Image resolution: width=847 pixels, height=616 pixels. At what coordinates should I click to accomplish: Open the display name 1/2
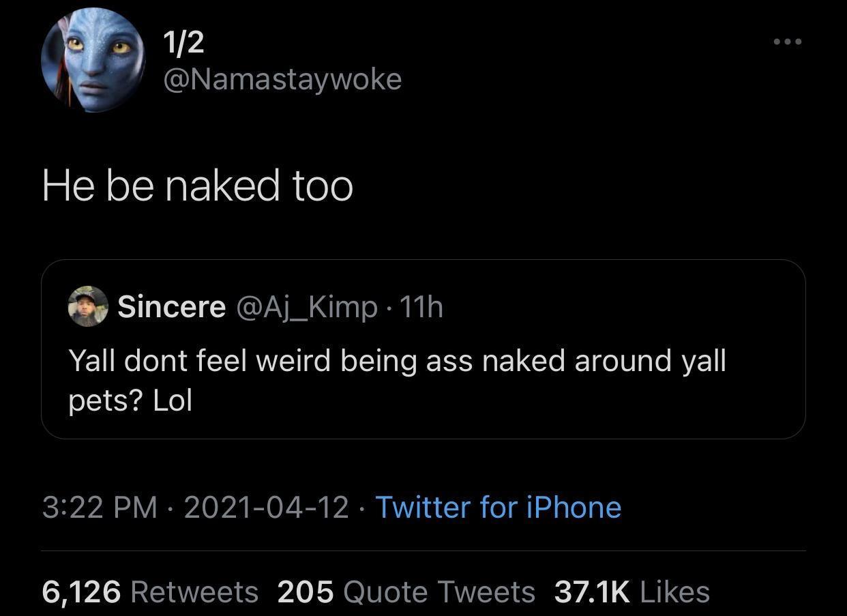[x=183, y=44]
